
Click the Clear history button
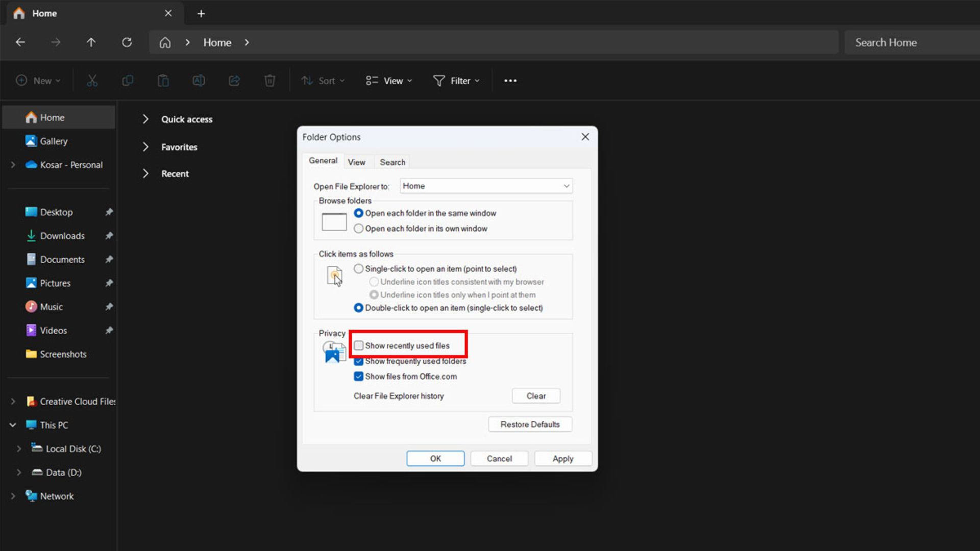click(536, 396)
